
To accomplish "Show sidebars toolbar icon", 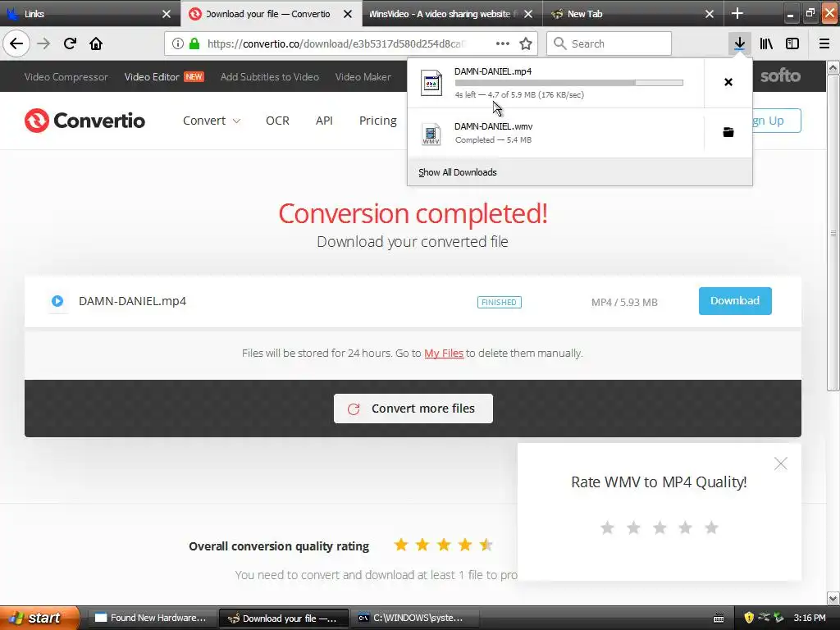I will click(x=792, y=43).
